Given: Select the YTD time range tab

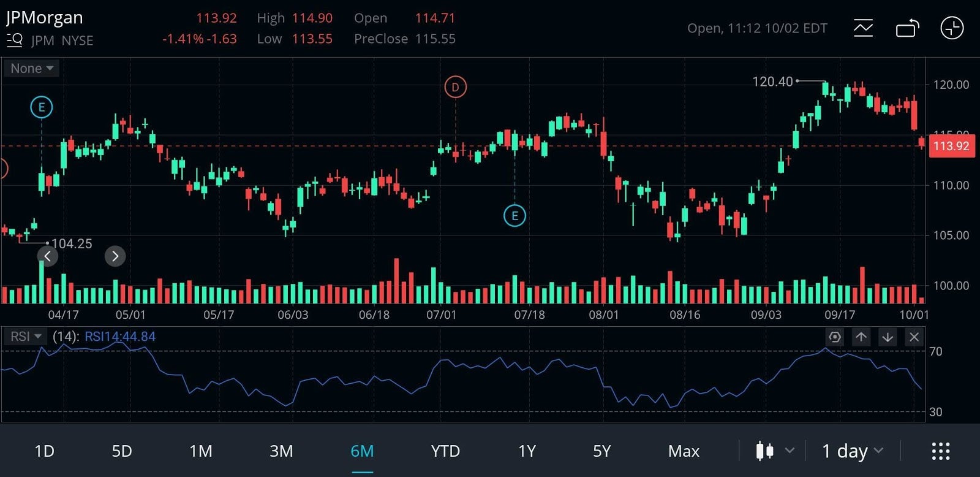Looking at the screenshot, I should [445, 451].
